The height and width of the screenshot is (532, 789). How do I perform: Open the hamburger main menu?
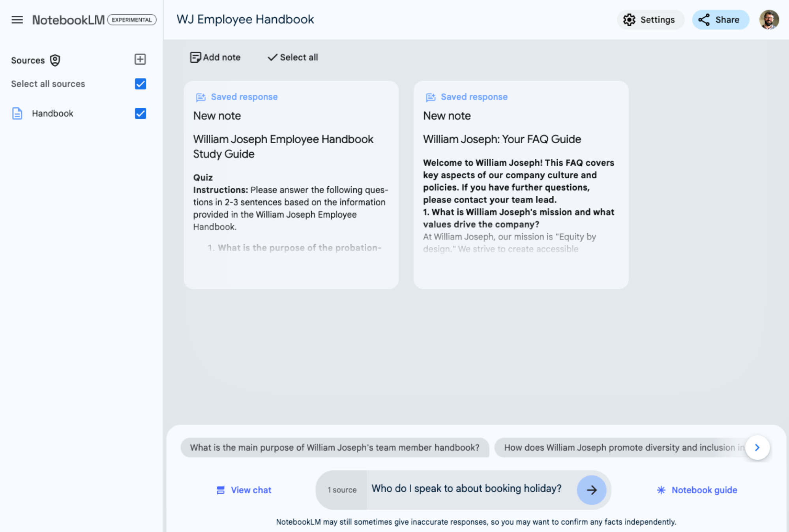tap(17, 20)
